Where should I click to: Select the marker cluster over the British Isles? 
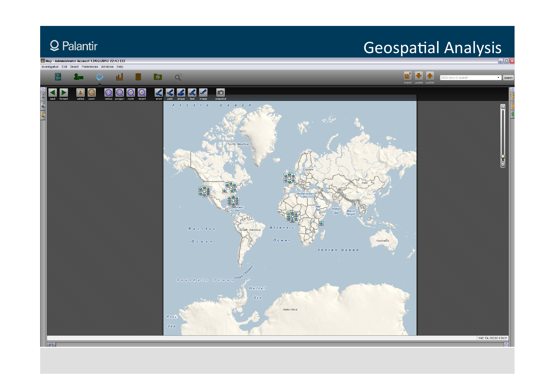click(x=289, y=178)
